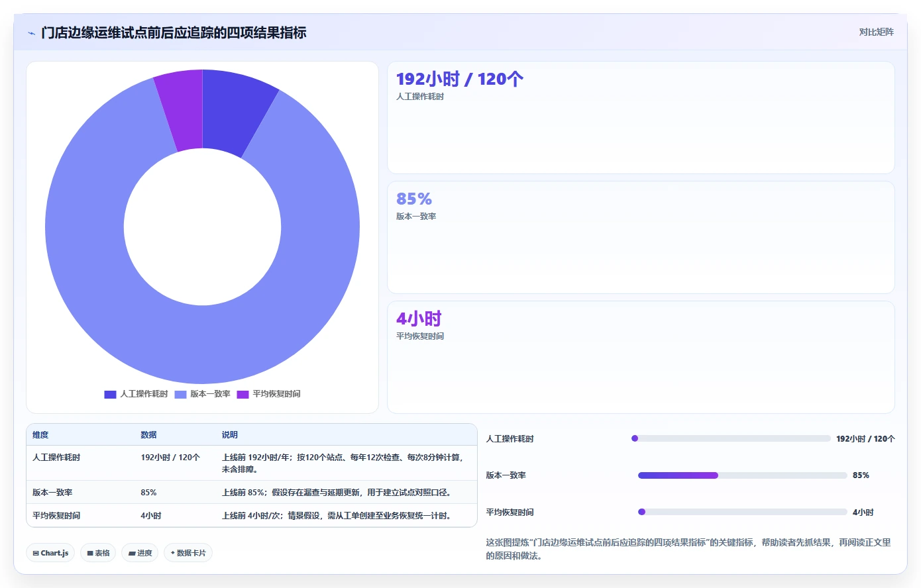Click the 表格 tag chip
The width and height of the screenshot is (921, 588).
point(98,553)
